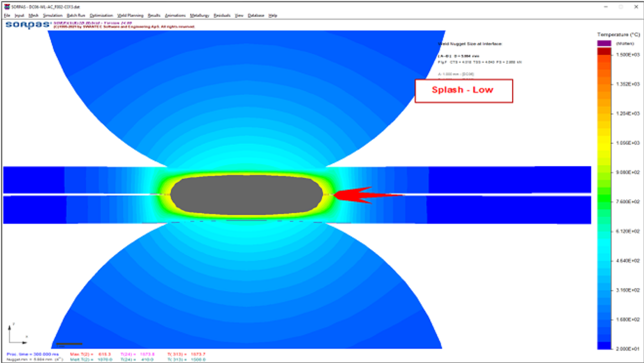Click the Splash - Low label box
The height and width of the screenshot is (363, 644).
pos(463,91)
